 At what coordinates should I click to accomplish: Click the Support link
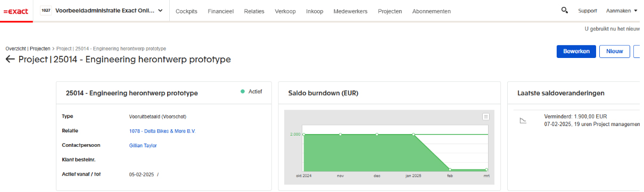click(588, 11)
